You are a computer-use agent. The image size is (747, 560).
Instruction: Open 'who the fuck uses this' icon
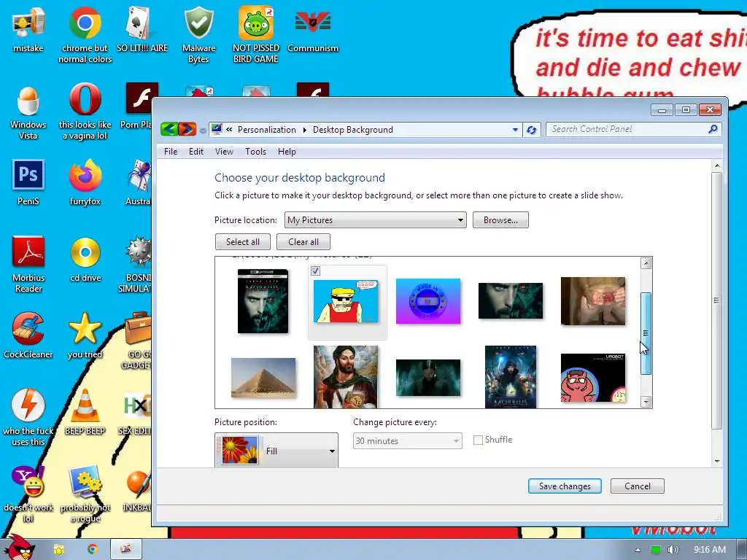point(28,418)
